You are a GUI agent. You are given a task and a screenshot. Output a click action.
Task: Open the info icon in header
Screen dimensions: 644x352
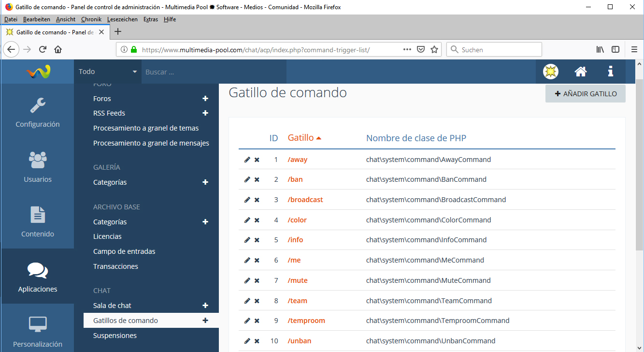pos(610,72)
